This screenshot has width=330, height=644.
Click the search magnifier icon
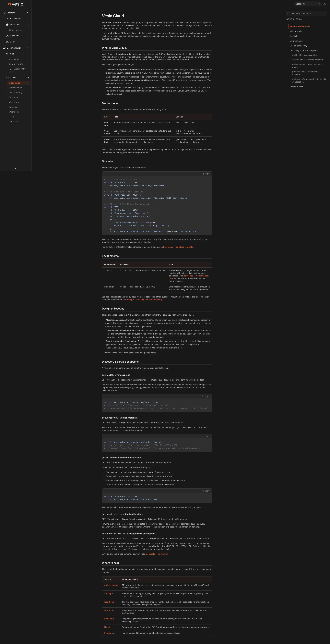[288, 14]
